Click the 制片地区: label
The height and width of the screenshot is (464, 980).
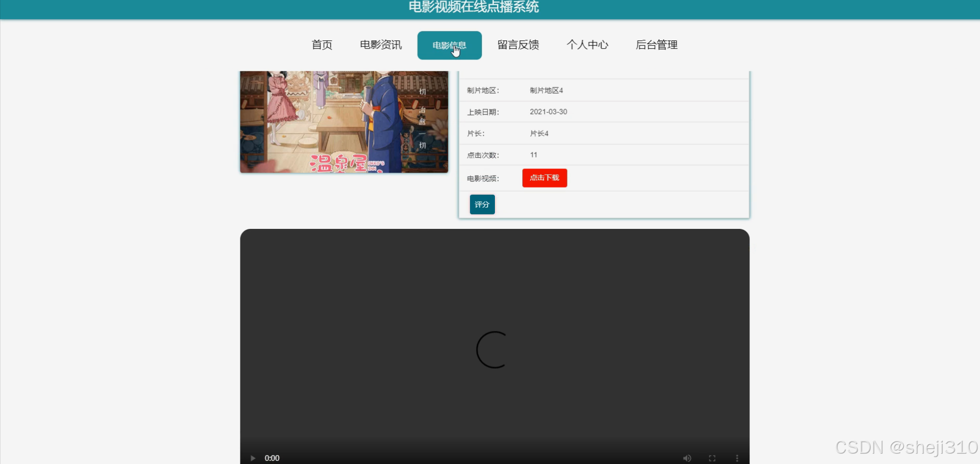pos(483,90)
